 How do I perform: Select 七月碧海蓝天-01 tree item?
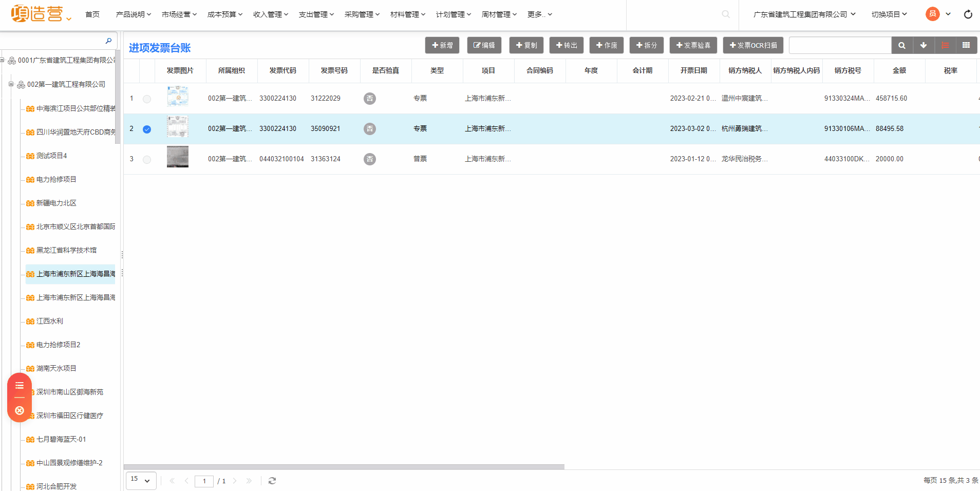(61, 440)
